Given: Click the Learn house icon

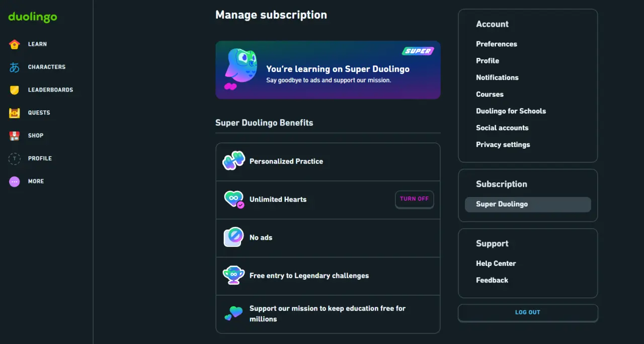Looking at the screenshot, I should coord(15,44).
